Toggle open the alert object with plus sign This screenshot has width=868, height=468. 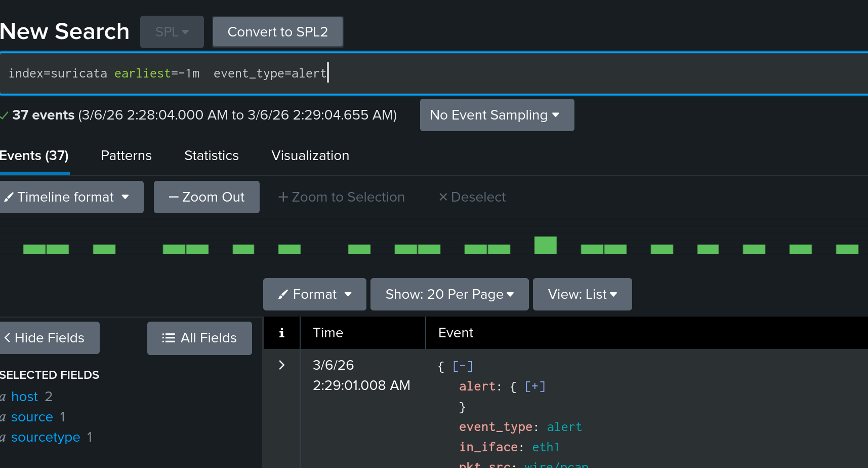point(535,386)
